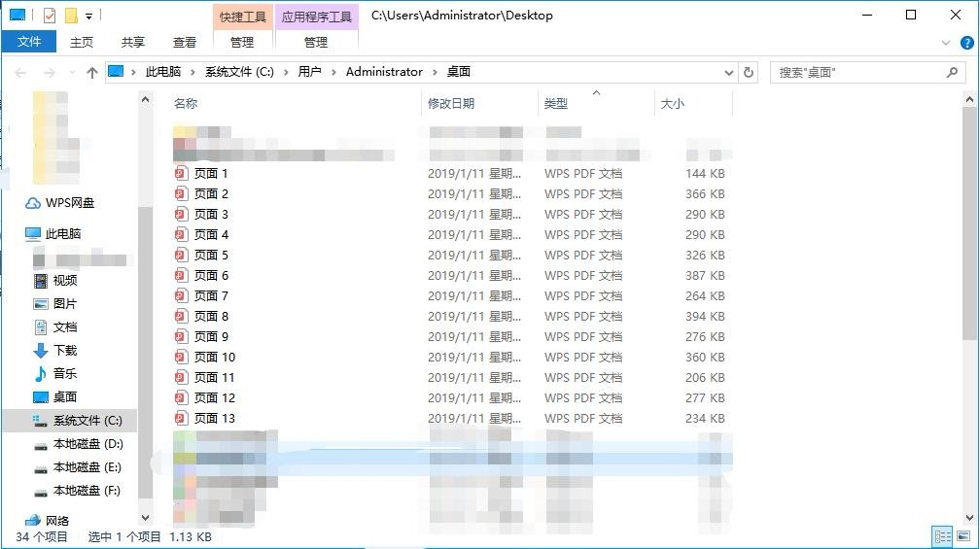Click the PDF icon for 页面 1
980x549 pixels.
[180, 174]
